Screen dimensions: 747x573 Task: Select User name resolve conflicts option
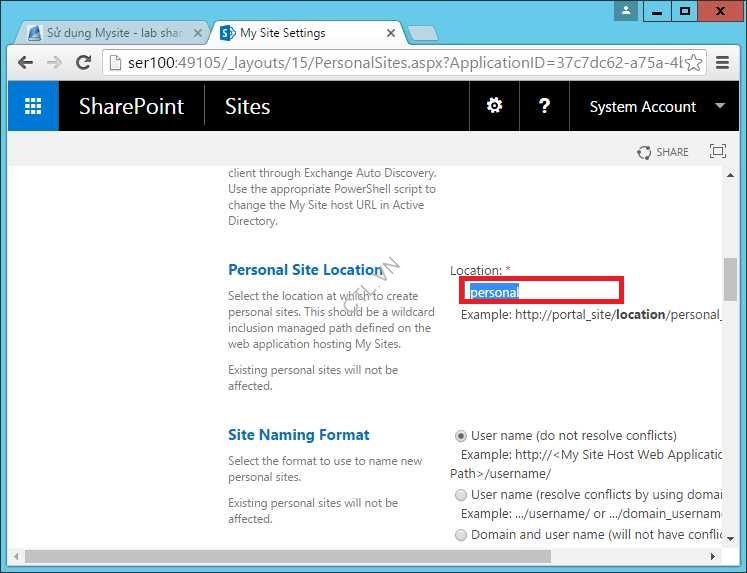coord(461,495)
